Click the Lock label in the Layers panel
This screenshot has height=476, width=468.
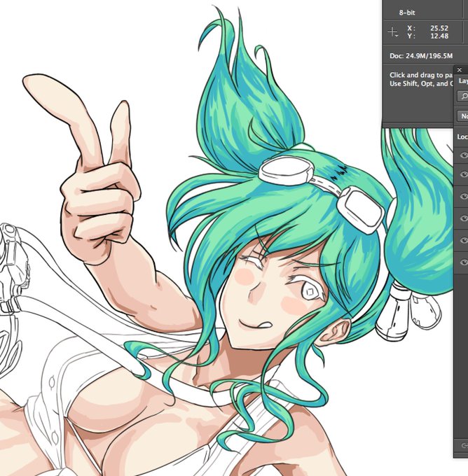click(462, 137)
